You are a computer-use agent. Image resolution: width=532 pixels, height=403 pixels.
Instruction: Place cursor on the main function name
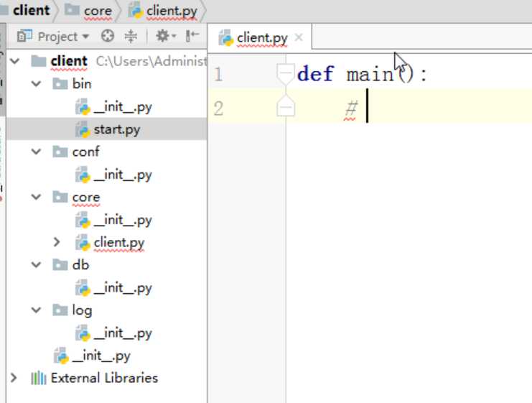[370, 74]
